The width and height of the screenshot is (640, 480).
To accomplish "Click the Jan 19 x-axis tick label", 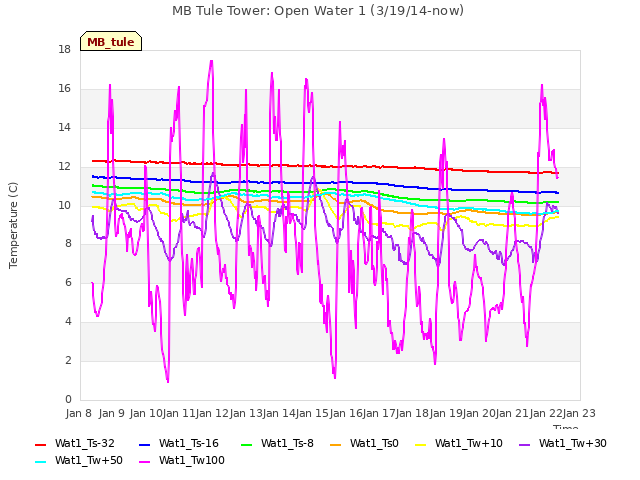I will 445,413.
